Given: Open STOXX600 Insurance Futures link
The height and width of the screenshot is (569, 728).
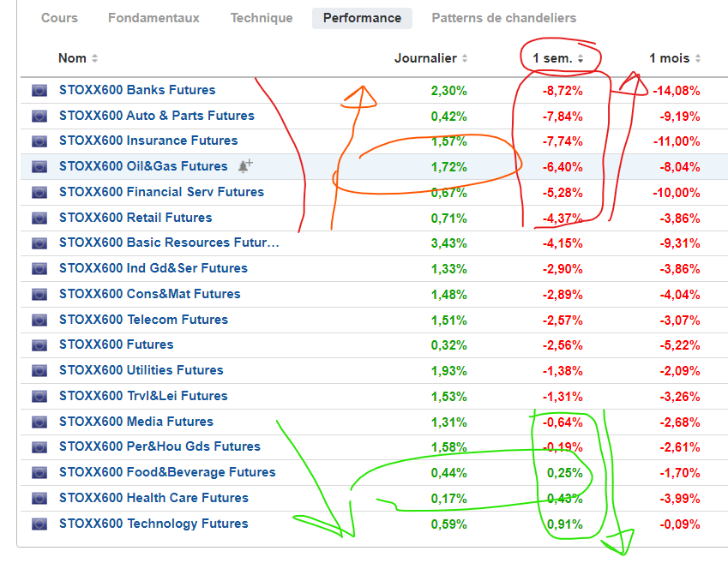Looking at the screenshot, I should pos(148,141).
